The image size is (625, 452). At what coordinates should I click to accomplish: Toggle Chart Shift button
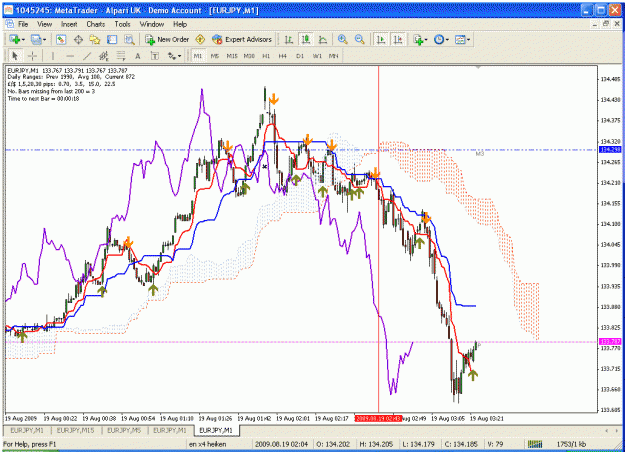tap(398, 39)
